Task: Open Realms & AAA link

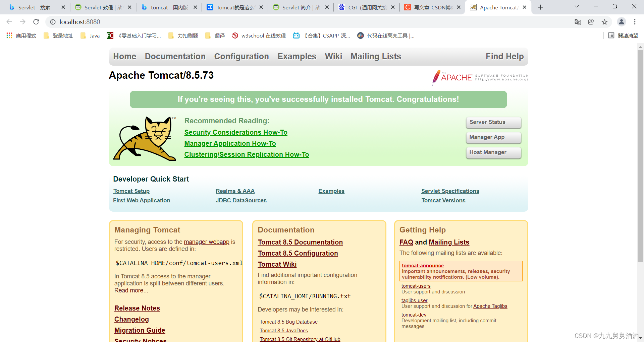Action: pos(235,191)
